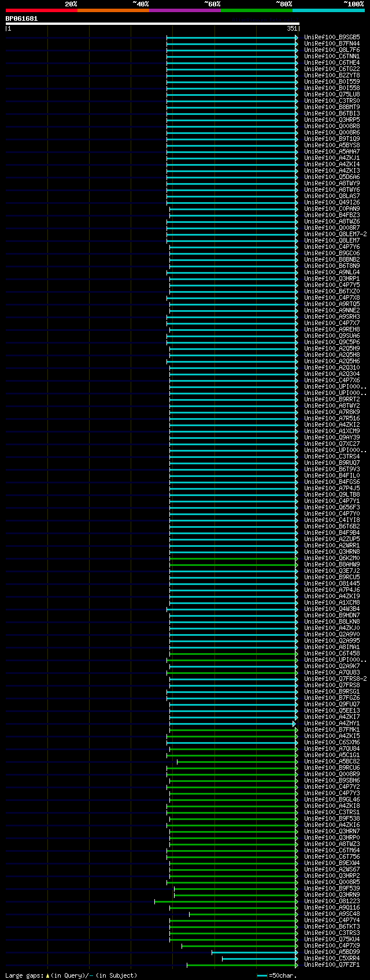This screenshot has width=370, height=980.
Task: Select the UniRef100_Q9SUA6 label
Action: (332, 336)
